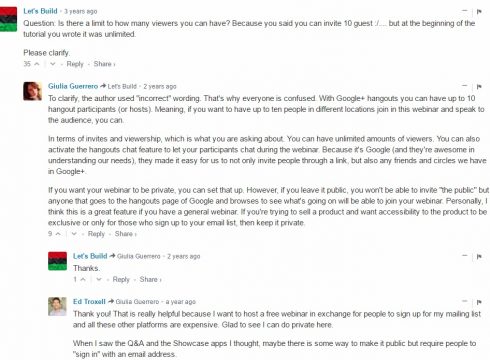490x360 pixels.
Task: Upvote the Let's Build question comment
Action: coord(37,64)
